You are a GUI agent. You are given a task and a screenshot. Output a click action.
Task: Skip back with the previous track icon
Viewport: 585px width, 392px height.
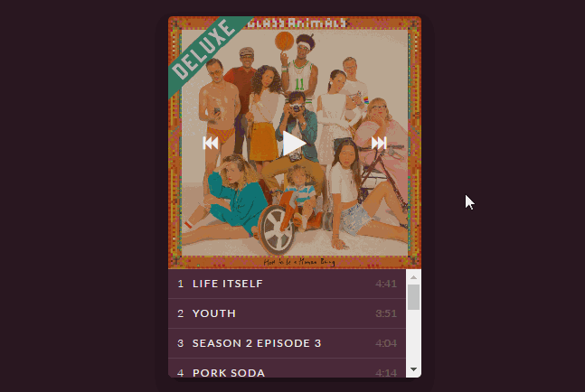click(211, 143)
